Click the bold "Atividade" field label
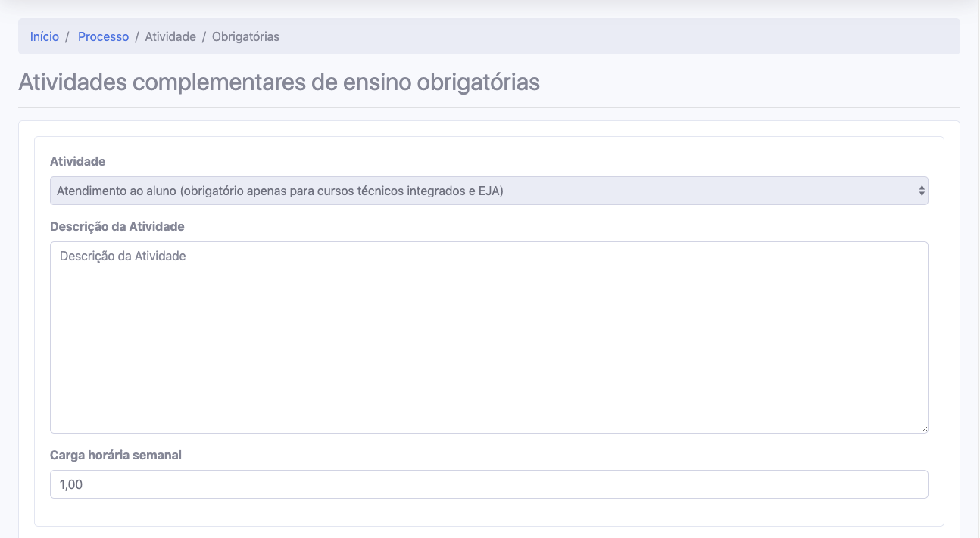Viewport: 980px width, 538px height. (78, 161)
